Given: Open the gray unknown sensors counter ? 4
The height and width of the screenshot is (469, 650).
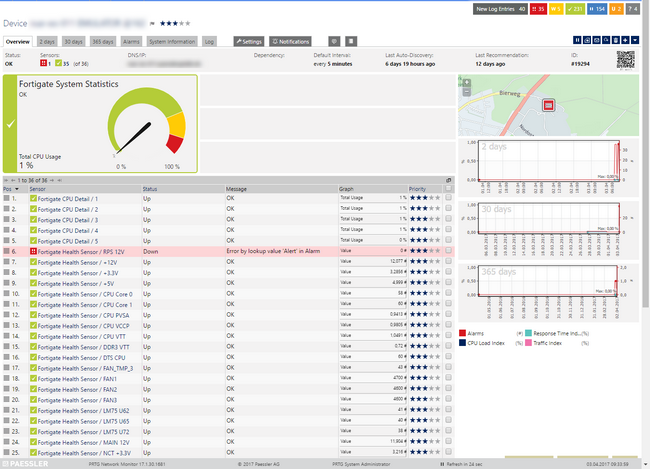Looking at the screenshot, I should pyautogui.click(x=633, y=9).
